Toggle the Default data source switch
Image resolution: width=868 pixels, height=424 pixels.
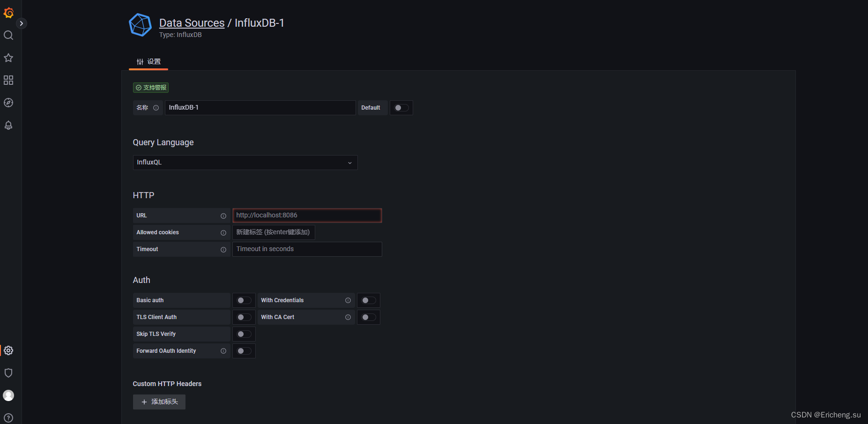(x=401, y=108)
